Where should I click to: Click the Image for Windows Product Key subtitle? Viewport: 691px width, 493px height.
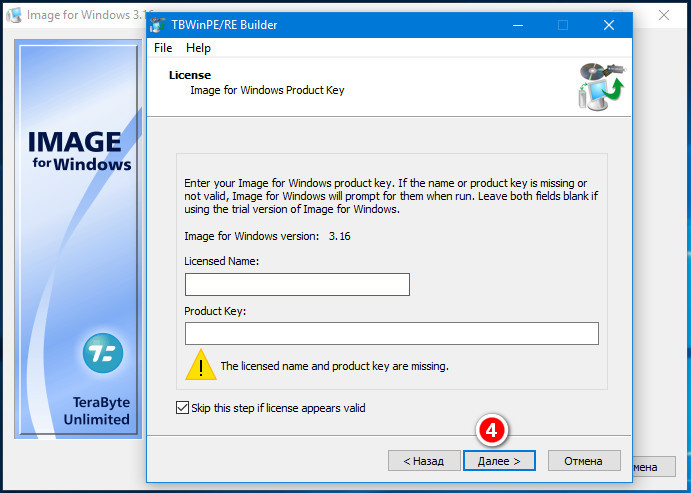pyautogui.click(x=267, y=90)
